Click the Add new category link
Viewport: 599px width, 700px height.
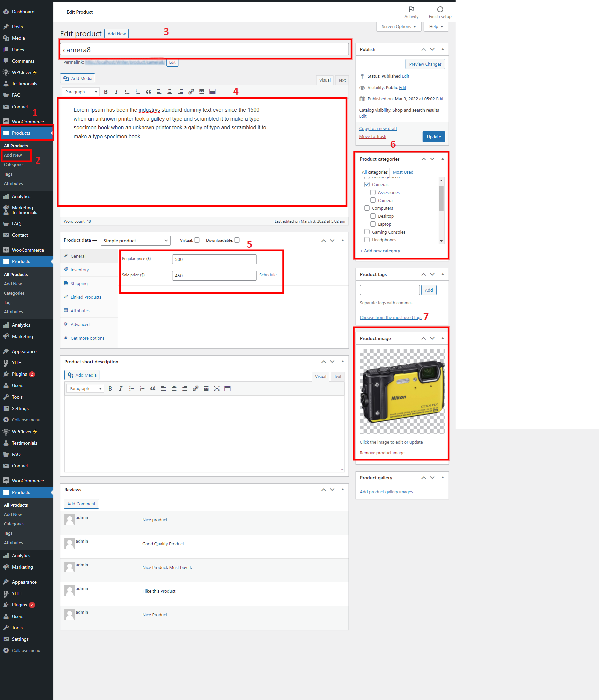pos(380,251)
